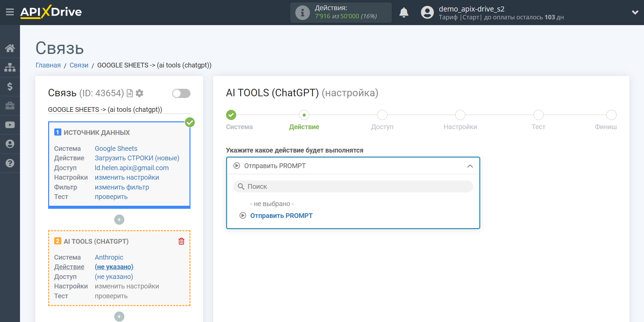Click green checkmark on data source block
Viewport: 644px width, 322px height.
pyautogui.click(x=190, y=122)
